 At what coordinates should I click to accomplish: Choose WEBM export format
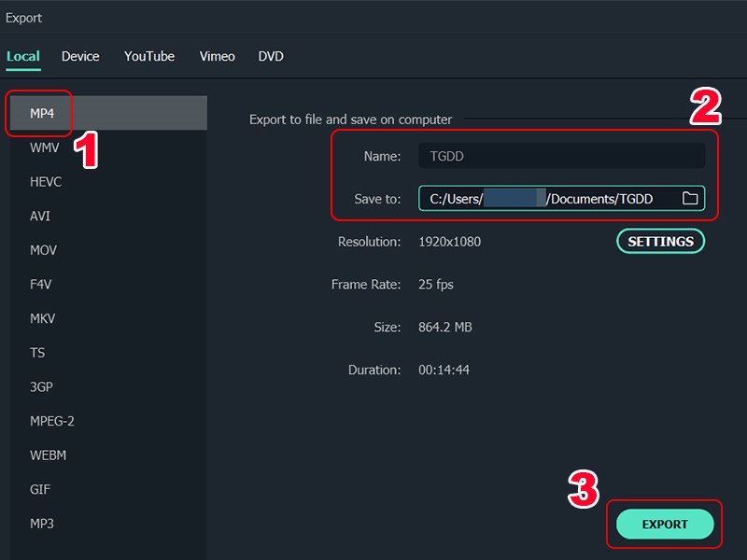pos(108,455)
